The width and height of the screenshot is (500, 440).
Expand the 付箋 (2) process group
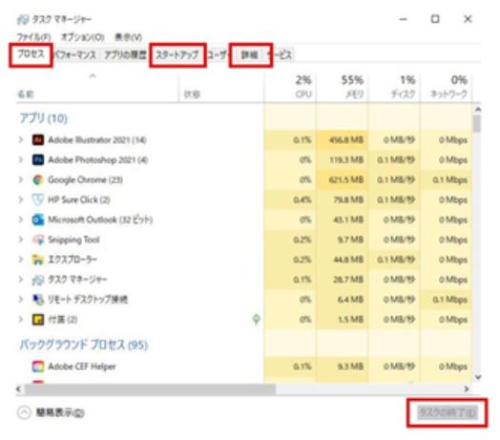click(21, 320)
